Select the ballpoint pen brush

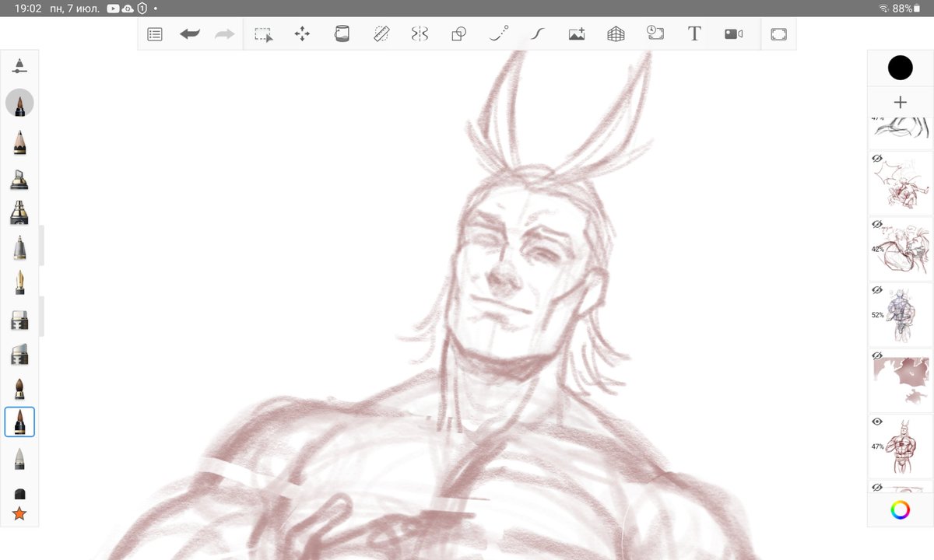pos(19,248)
